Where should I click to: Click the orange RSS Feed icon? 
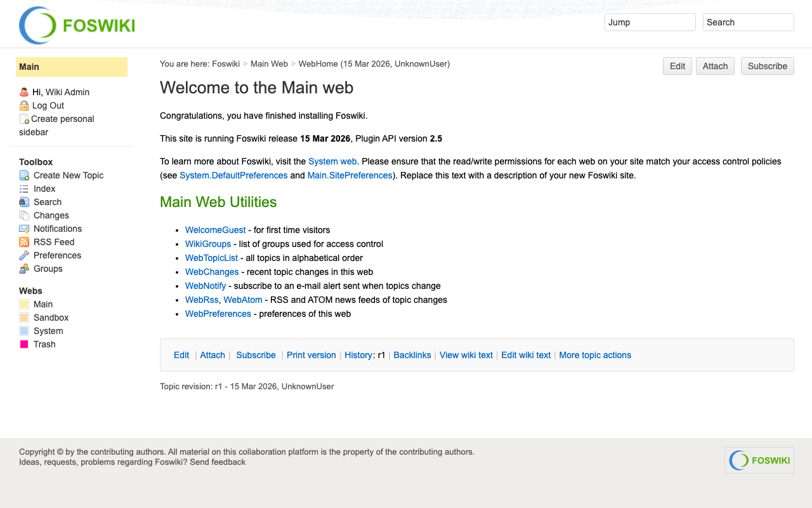point(24,242)
